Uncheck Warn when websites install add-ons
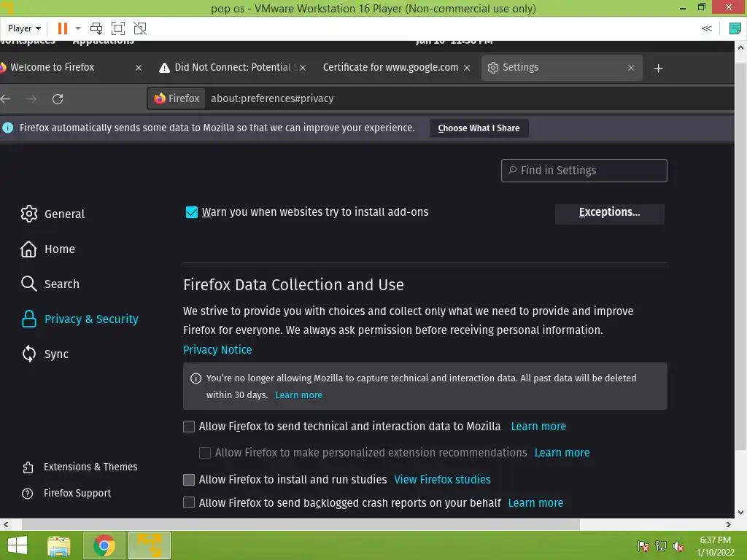 (192, 212)
